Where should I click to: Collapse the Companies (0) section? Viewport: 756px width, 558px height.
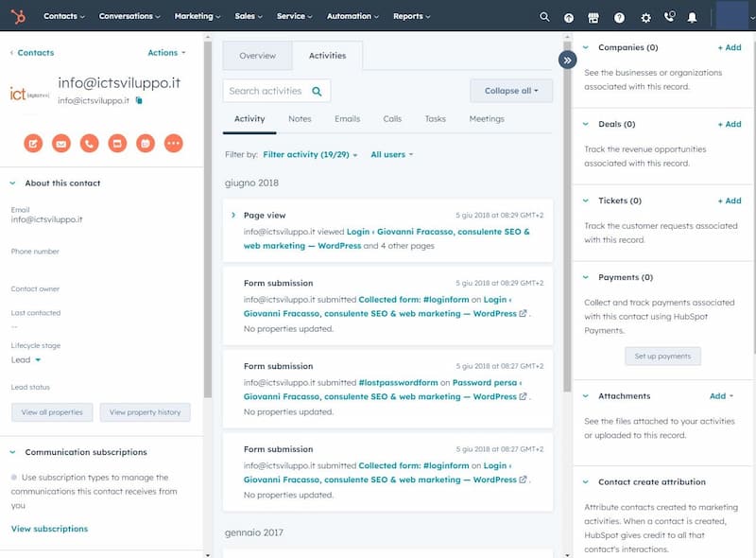(585, 47)
